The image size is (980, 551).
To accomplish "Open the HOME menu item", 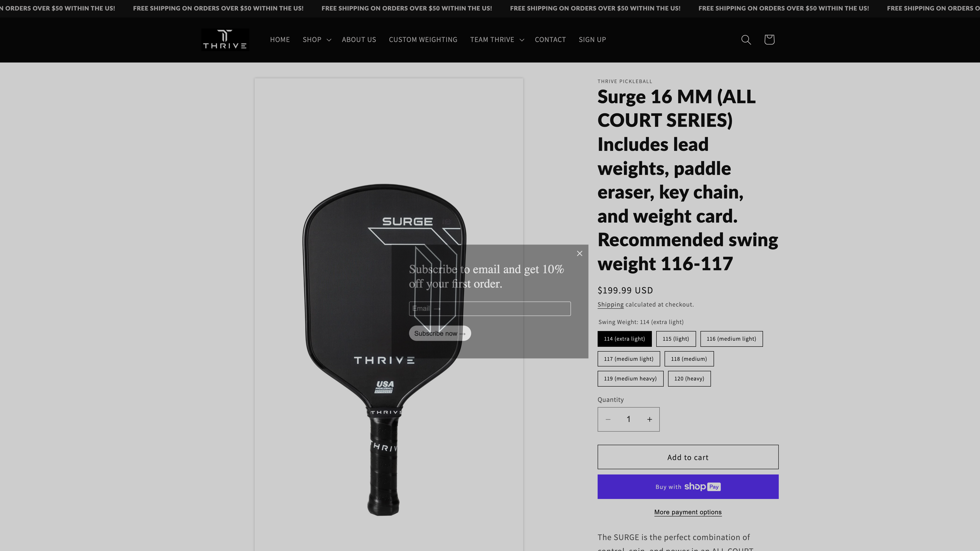I will pyautogui.click(x=280, y=40).
